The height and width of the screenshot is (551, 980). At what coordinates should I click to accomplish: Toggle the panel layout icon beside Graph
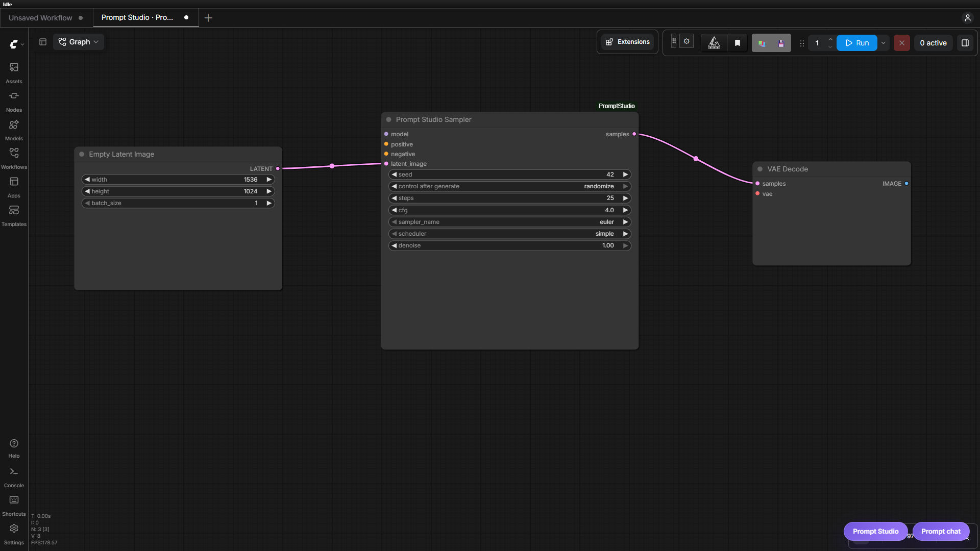click(x=43, y=42)
